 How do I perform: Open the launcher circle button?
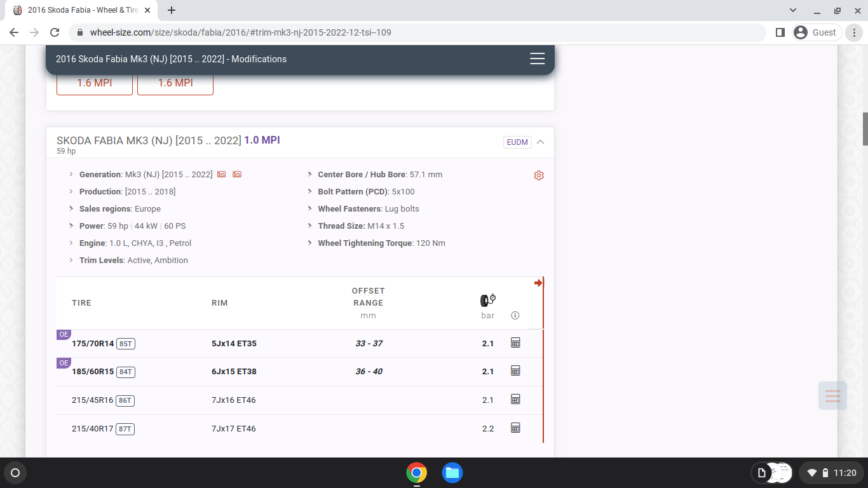[x=15, y=473]
